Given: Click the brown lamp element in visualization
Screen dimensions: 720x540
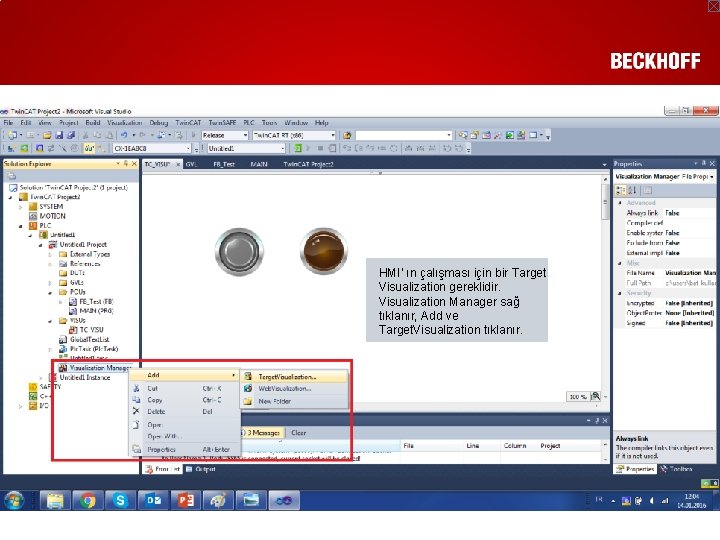Looking at the screenshot, I should (x=324, y=251).
